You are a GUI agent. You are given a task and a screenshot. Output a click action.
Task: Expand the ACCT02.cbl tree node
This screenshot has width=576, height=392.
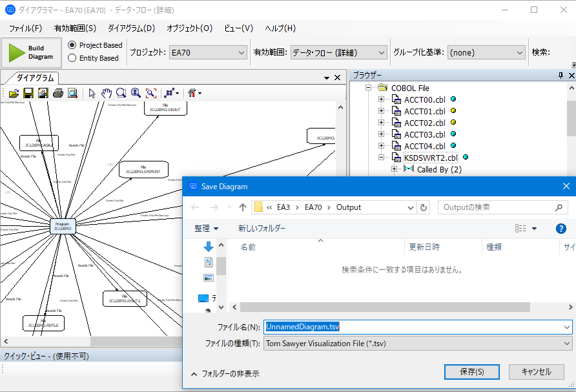click(x=381, y=122)
